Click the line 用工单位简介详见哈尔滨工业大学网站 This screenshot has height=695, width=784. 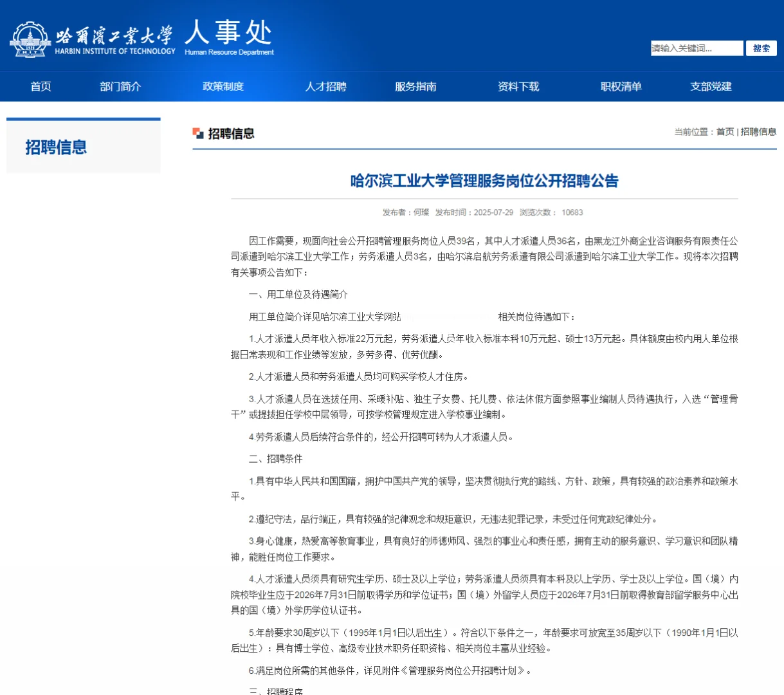click(x=325, y=317)
